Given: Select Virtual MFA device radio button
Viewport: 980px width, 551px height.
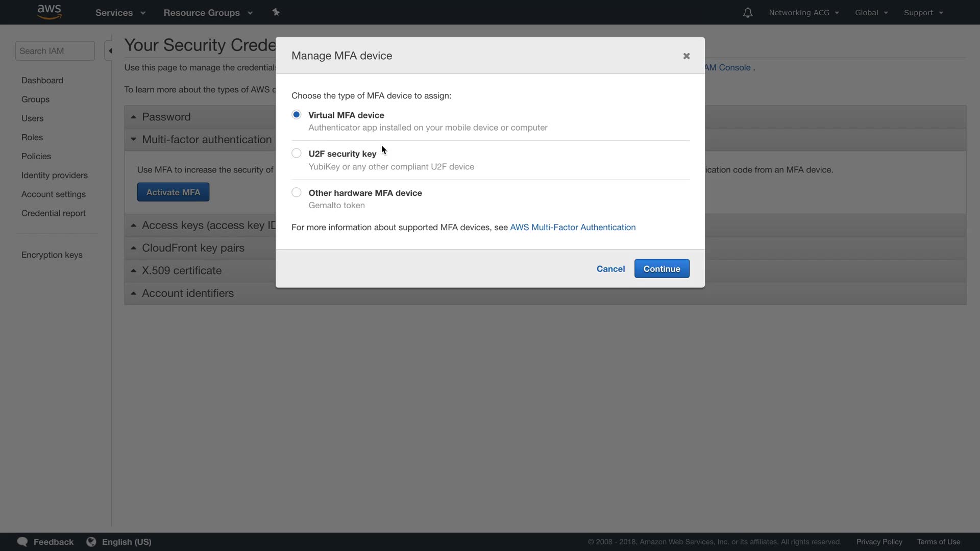Looking at the screenshot, I should (296, 115).
